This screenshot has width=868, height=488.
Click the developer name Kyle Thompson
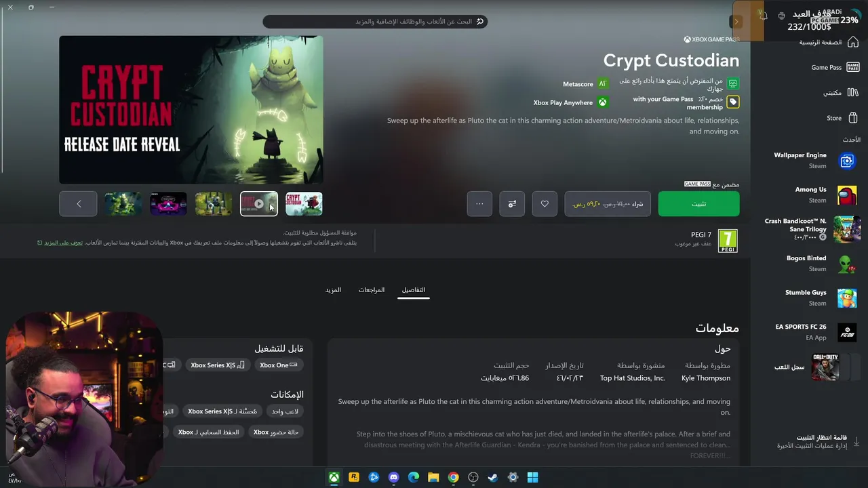706,378
